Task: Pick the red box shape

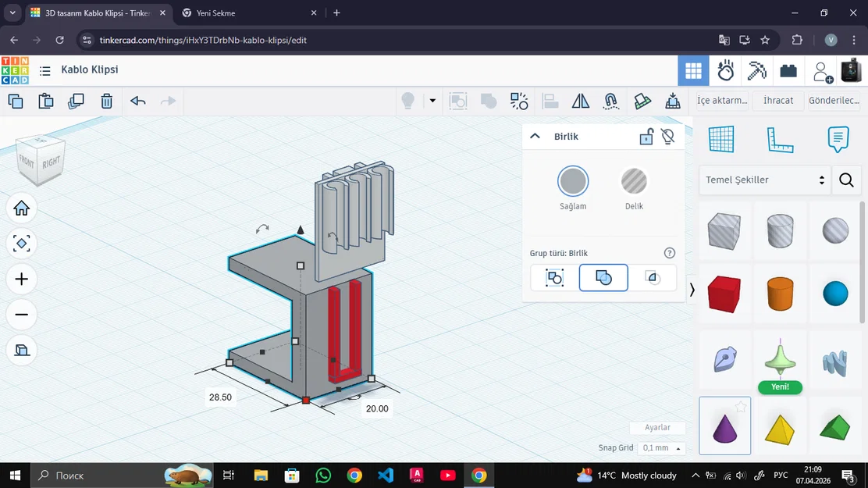Action: click(724, 294)
